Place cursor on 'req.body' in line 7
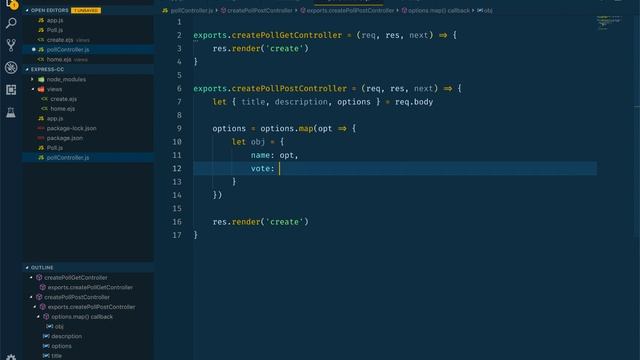640x360 pixels. pos(414,102)
